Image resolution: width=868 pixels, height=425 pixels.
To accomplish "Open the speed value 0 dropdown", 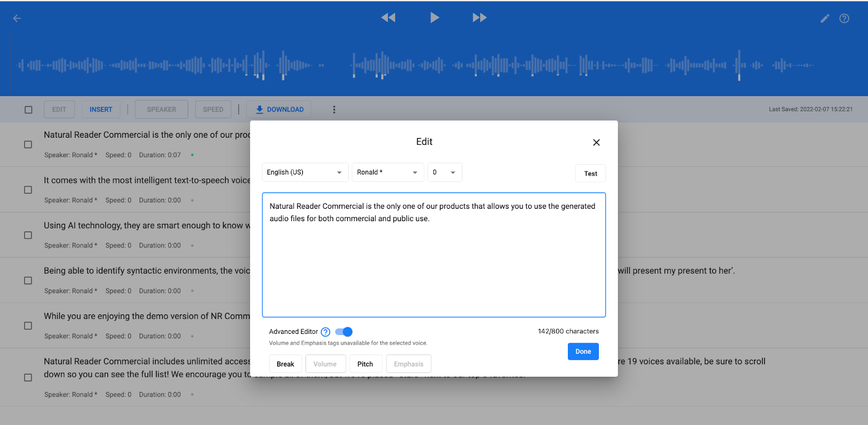I will coord(445,172).
